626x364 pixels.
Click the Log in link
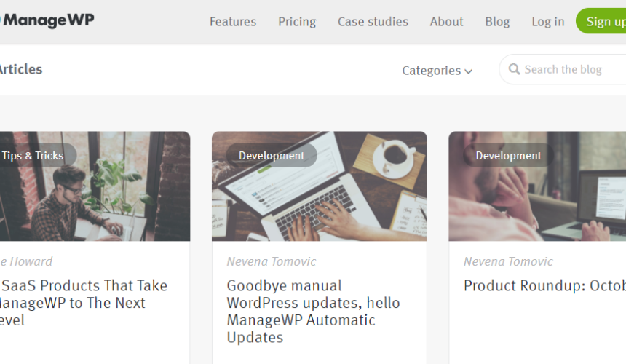point(547,22)
